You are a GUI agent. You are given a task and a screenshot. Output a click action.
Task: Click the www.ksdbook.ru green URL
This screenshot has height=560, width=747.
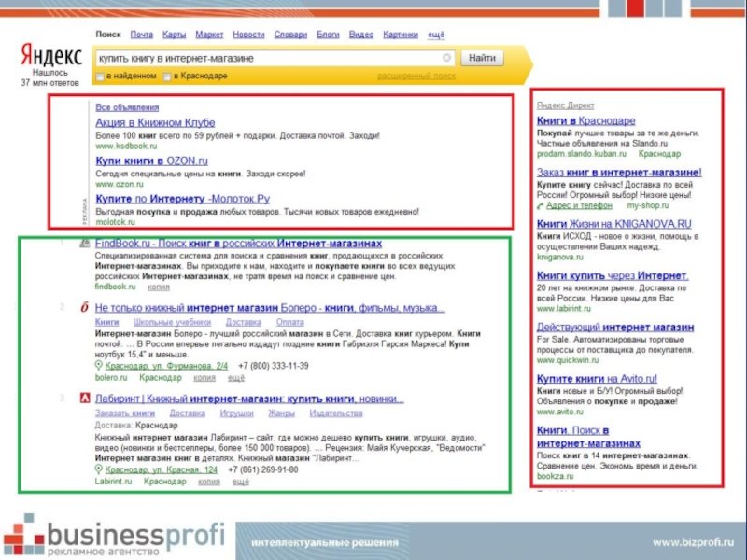pyautogui.click(x=126, y=146)
